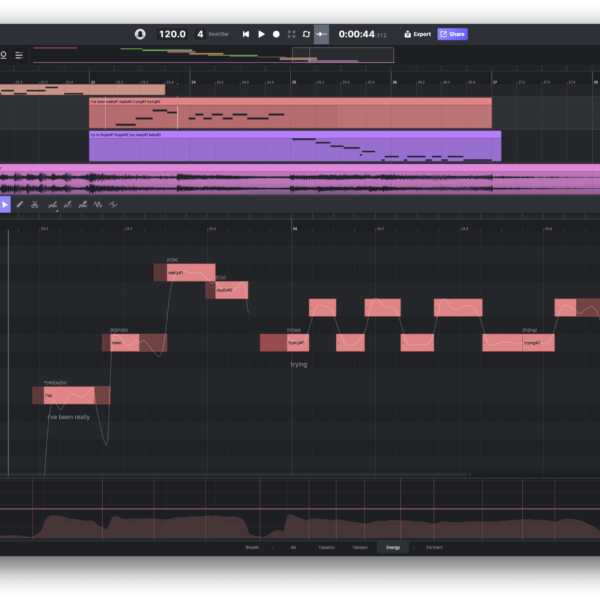Viewport: 600px width, 600px height.
Task: Click the Export button
Action: click(x=418, y=34)
